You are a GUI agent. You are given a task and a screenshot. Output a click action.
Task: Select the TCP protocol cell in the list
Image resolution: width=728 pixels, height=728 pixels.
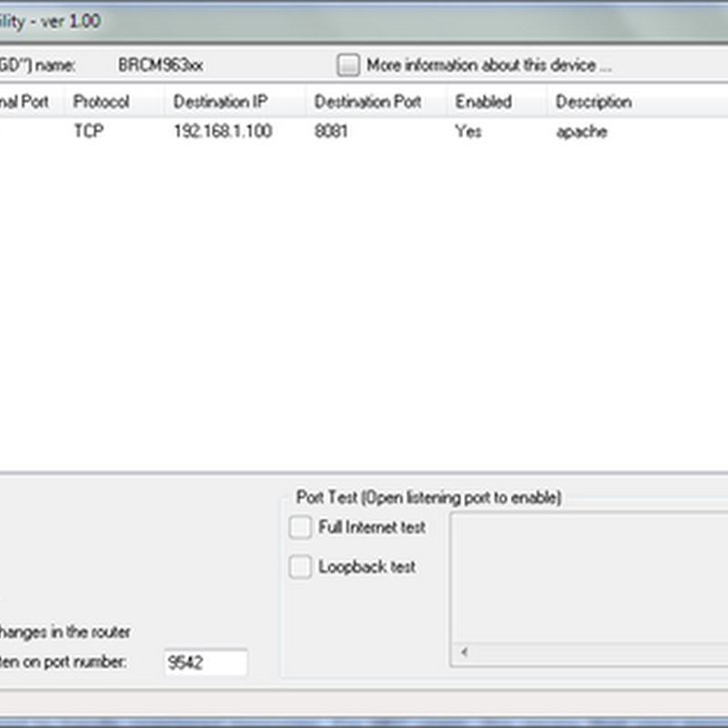pyautogui.click(x=86, y=132)
